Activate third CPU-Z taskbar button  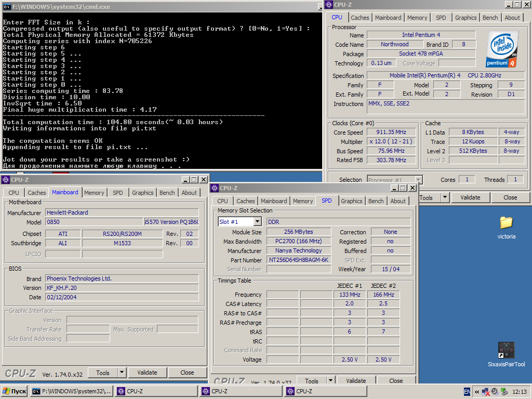(326, 391)
